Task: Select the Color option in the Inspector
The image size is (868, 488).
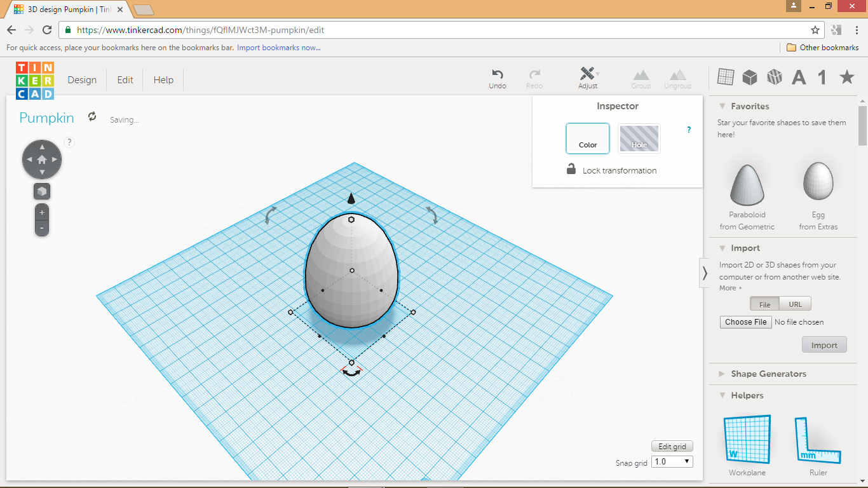Action: pyautogui.click(x=587, y=138)
